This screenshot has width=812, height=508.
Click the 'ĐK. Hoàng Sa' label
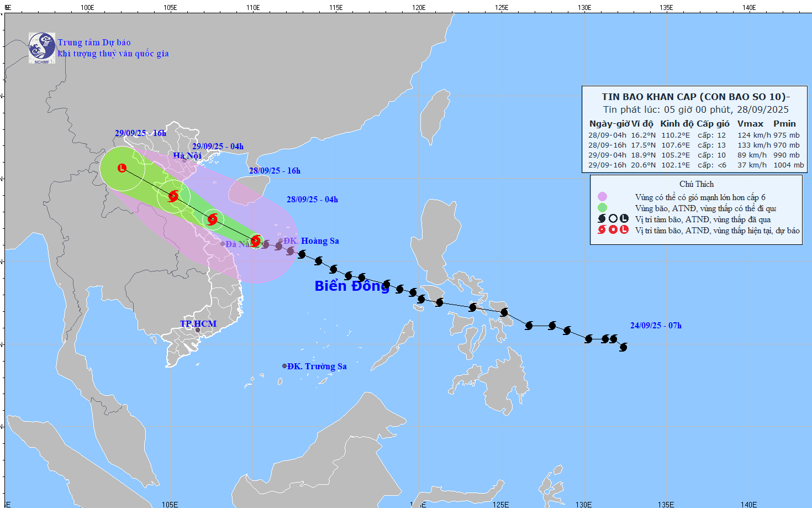click(x=312, y=241)
